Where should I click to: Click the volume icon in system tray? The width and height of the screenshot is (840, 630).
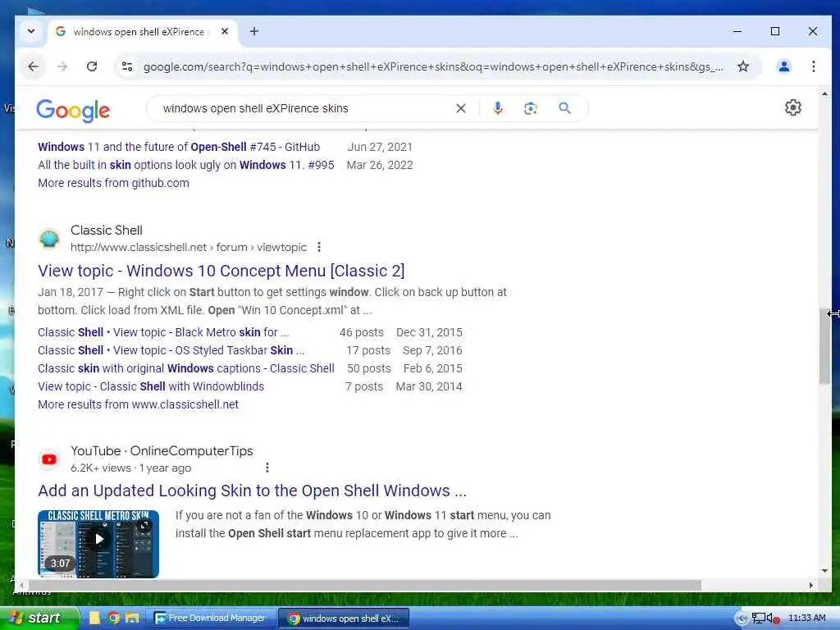[772, 619]
